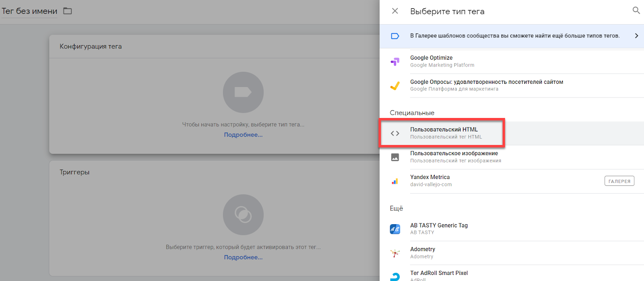644x281 pixels.
Task: Close the tag type selection panel
Action: pyautogui.click(x=395, y=11)
